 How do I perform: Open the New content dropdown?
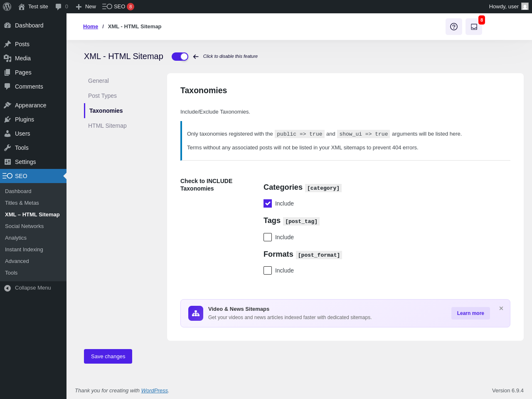86,7
